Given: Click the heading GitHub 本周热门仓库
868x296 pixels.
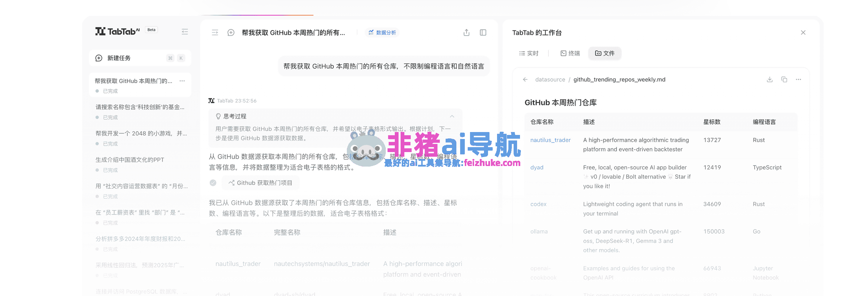Looking at the screenshot, I should [x=560, y=102].
